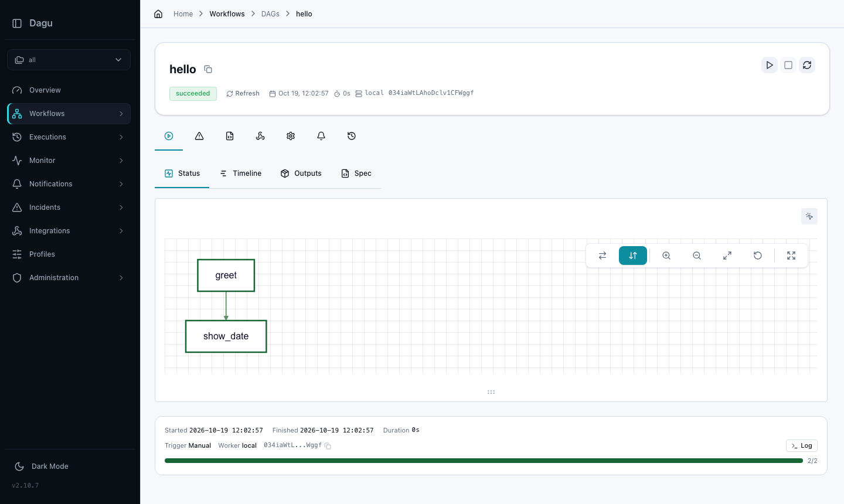Zoom in on the graph
This screenshot has width=844, height=504.
tap(666, 256)
